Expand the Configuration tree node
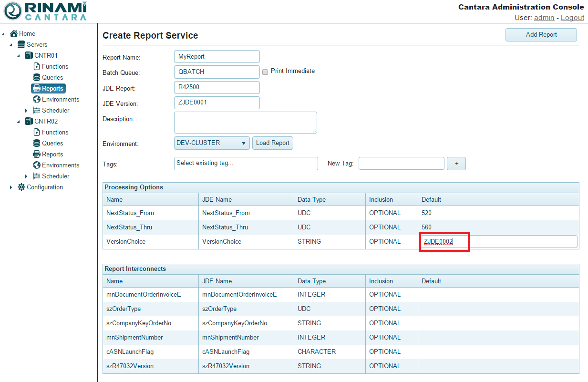The width and height of the screenshot is (588, 382). (x=11, y=187)
